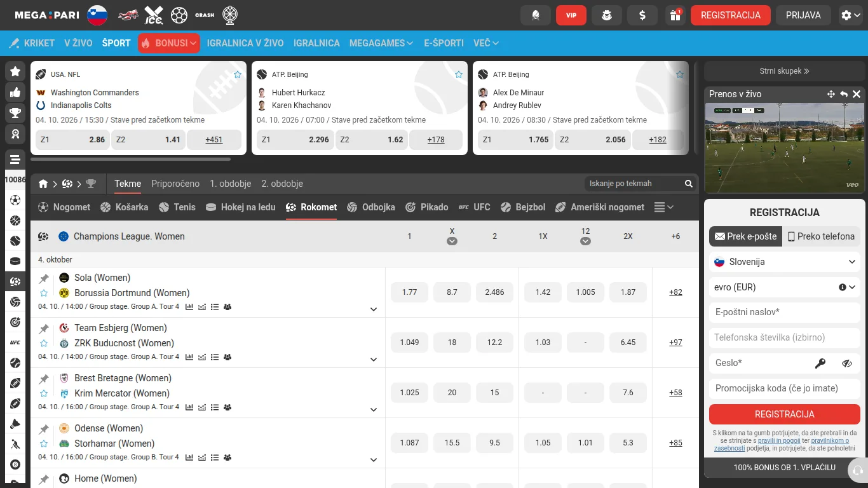
Task: Click the dollar deposit icon
Action: click(642, 15)
